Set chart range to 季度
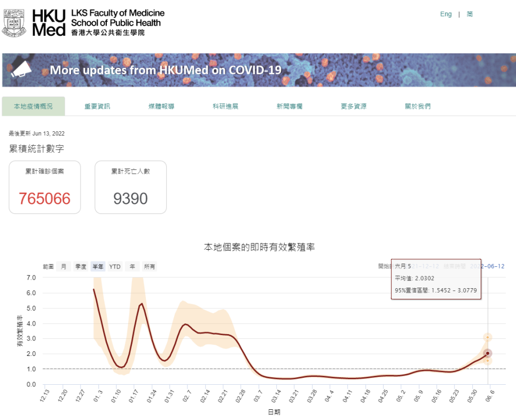The width and height of the screenshot is (516, 420). 81,266
